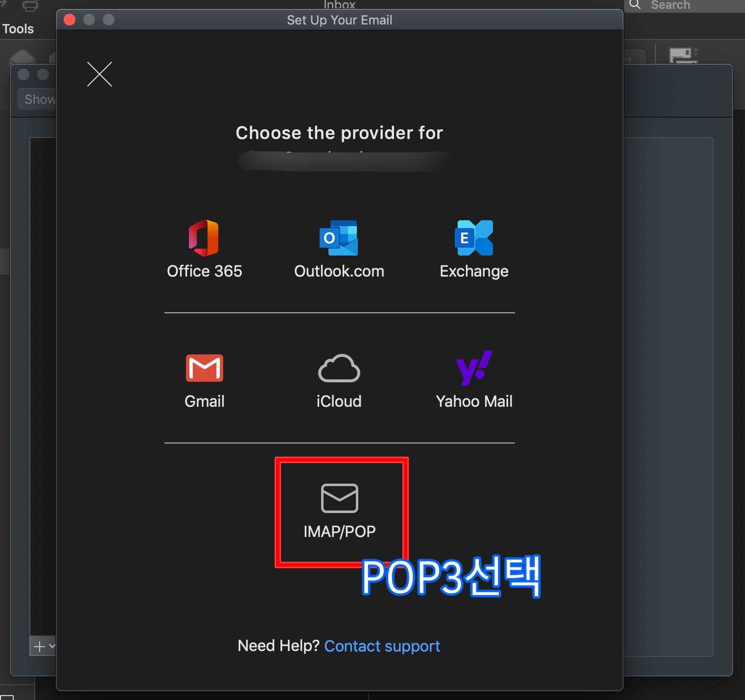Dismiss the provider chooser with the X
The width and height of the screenshot is (745, 700).
(99, 74)
